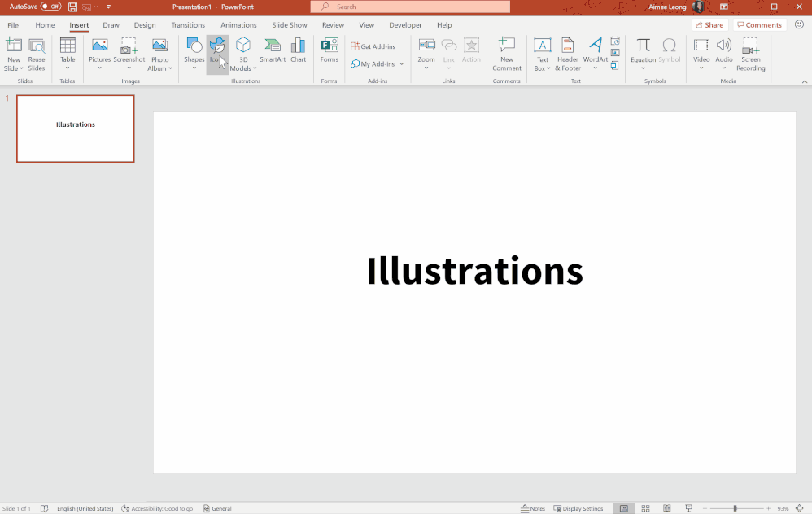This screenshot has height=514, width=812.
Task: Select the Illustrations slide thumbnail
Action: 76,128
